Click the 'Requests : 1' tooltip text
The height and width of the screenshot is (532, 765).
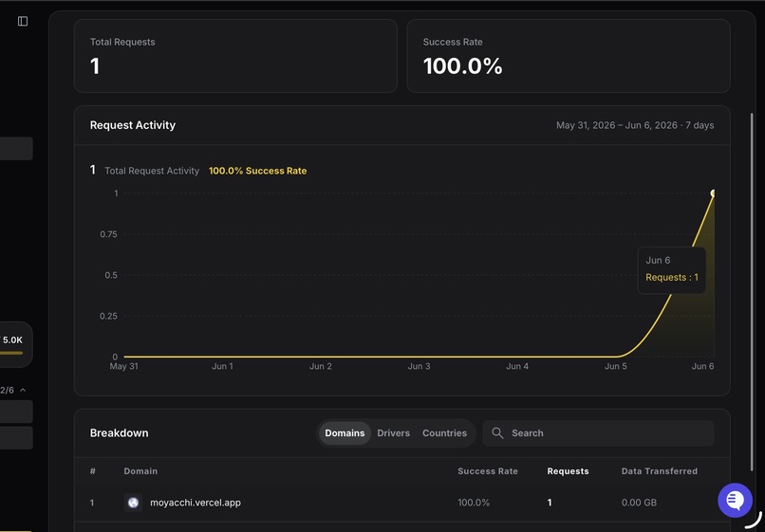click(x=672, y=277)
